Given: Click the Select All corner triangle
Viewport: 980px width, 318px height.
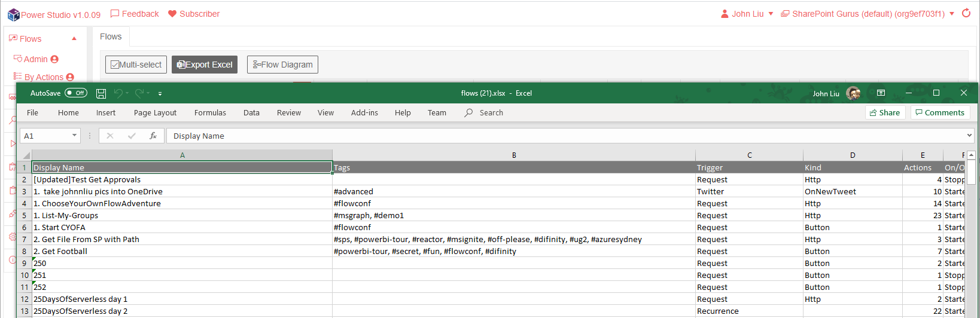Looking at the screenshot, I should click(26, 155).
